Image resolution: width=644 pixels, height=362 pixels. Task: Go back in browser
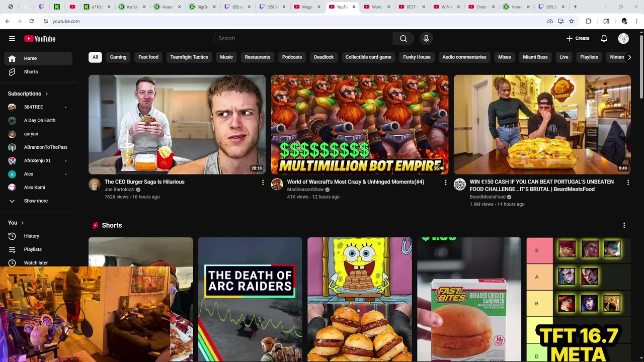(x=7, y=21)
